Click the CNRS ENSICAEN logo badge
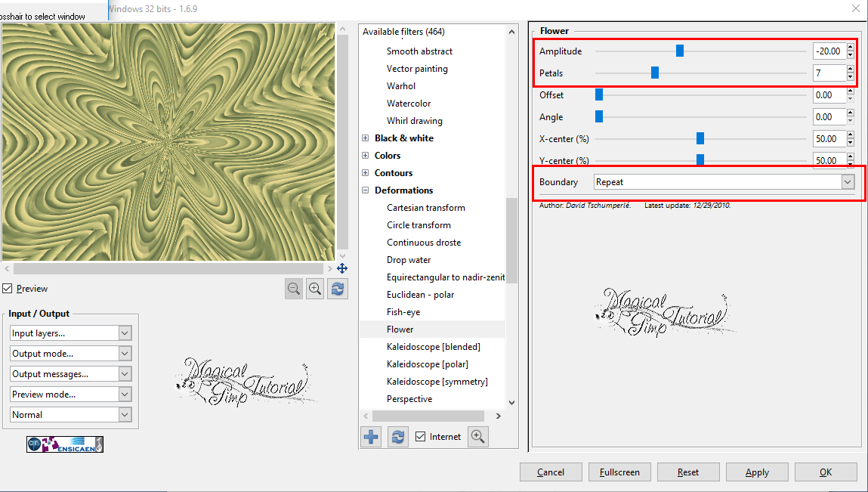This screenshot has width=868, height=492. coord(64,444)
